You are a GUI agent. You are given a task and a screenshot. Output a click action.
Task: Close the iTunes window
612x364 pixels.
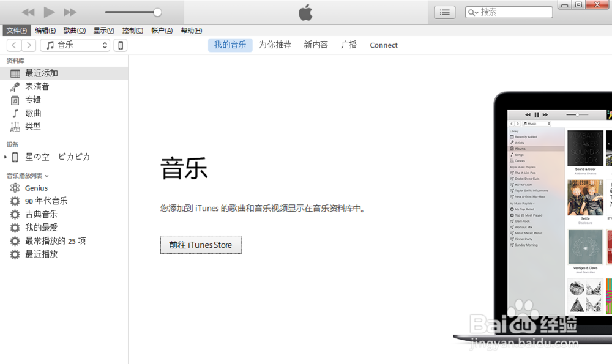click(597, 5)
